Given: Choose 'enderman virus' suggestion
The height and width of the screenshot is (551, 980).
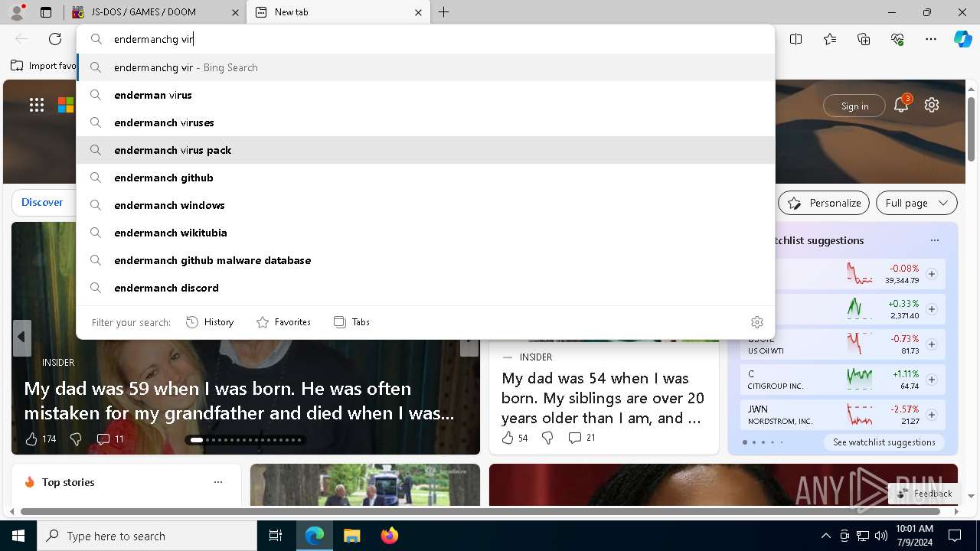Looking at the screenshot, I should point(425,95).
